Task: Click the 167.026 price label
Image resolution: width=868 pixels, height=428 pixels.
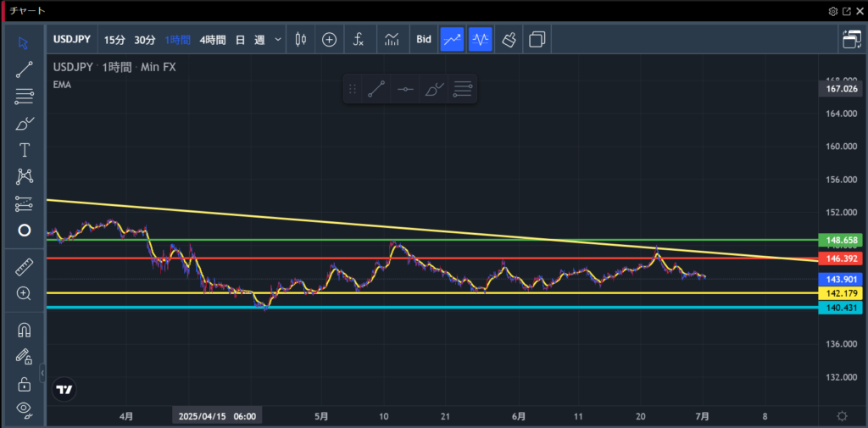Action: [x=842, y=89]
